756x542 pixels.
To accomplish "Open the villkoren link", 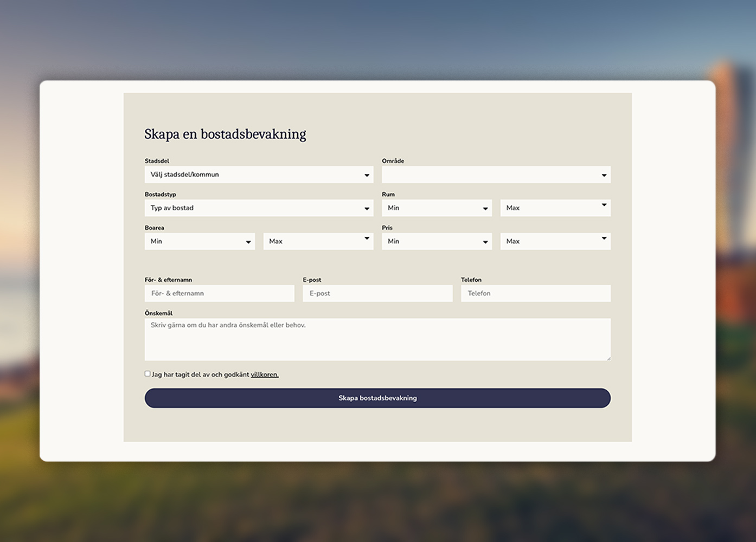I will (264, 375).
